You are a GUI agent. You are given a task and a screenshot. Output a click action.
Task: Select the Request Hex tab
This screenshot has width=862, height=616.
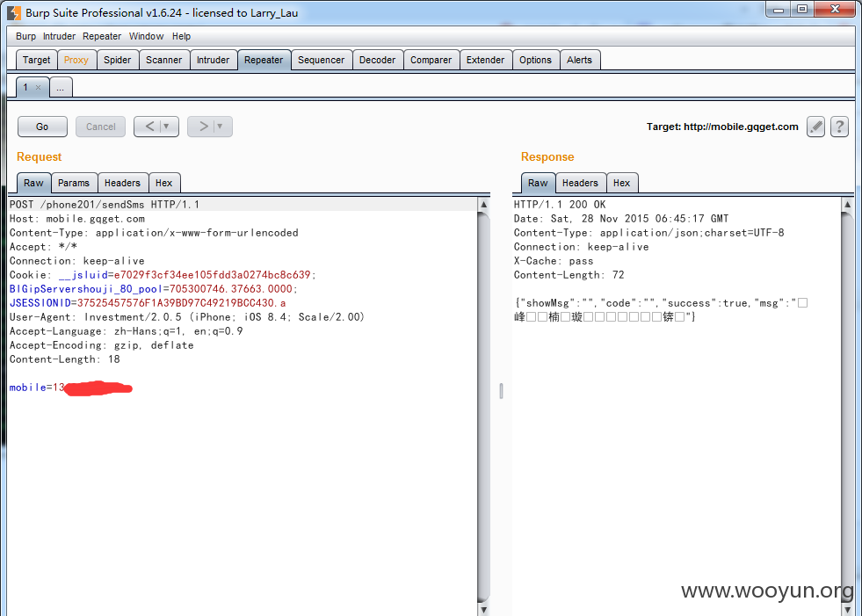pyautogui.click(x=163, y=183)
